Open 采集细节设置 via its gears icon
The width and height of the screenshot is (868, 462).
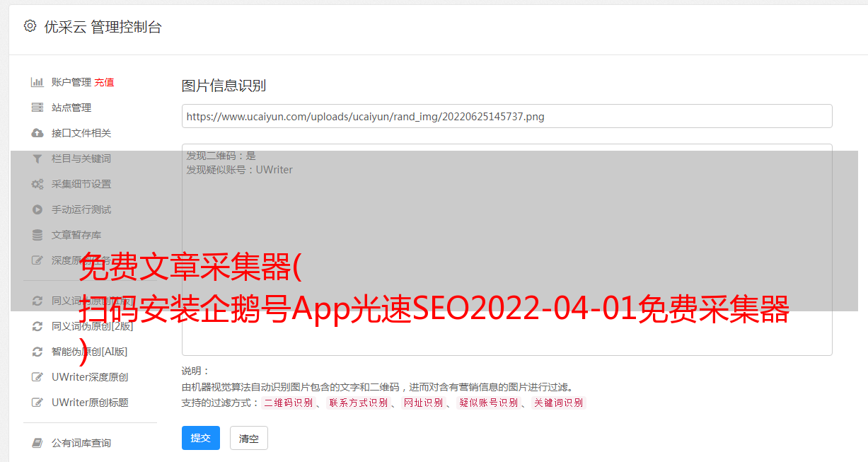37,184
